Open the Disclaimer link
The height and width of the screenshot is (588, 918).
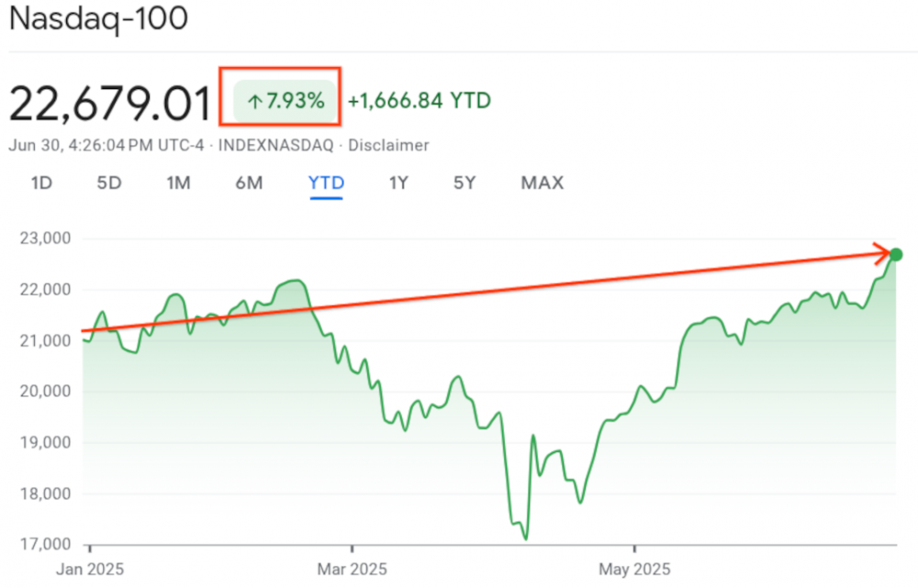point(391,145)
